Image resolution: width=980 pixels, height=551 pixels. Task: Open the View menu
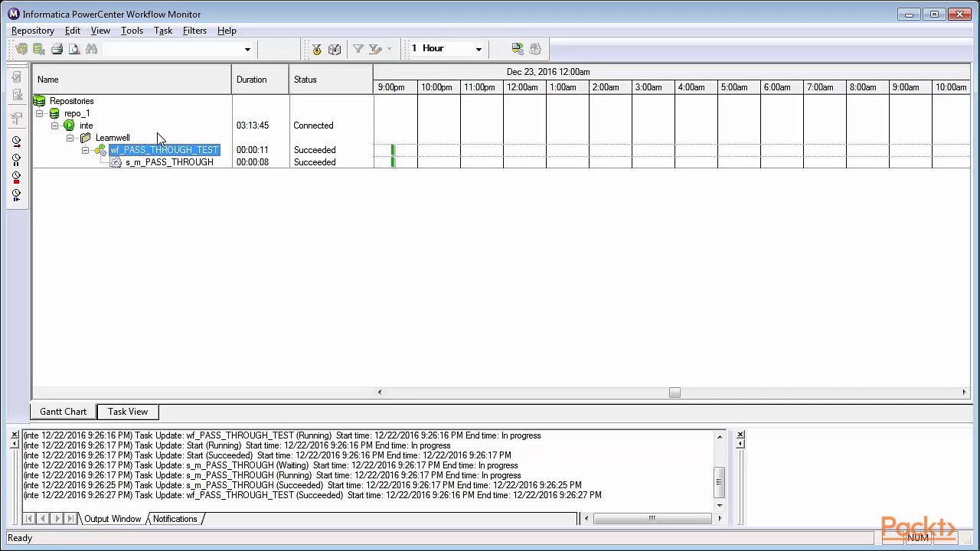point(100,31)
